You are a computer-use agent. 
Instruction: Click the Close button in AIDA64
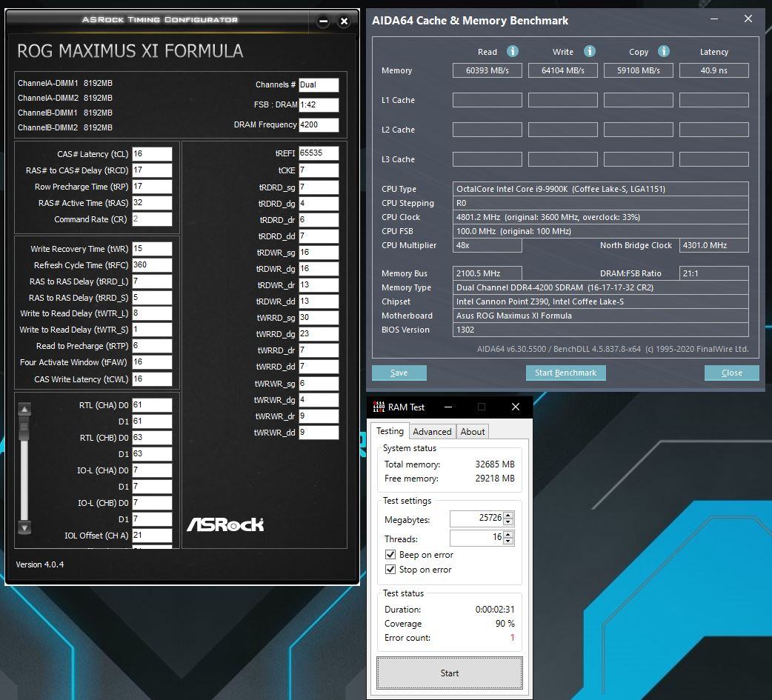(x=732, y=373)
